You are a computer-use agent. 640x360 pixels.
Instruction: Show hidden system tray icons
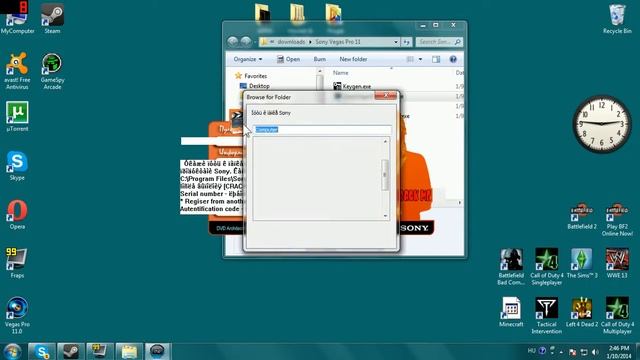pyautogui.click(x=561, y=352)
